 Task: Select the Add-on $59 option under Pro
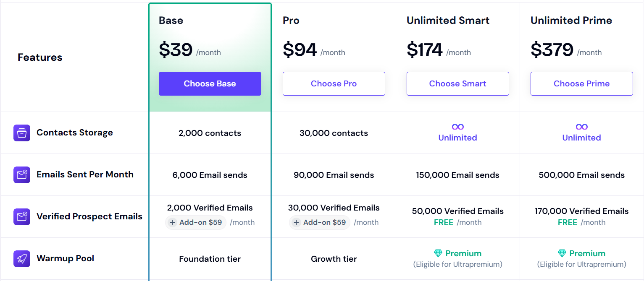pyautogui.click(x=320, y=222)
